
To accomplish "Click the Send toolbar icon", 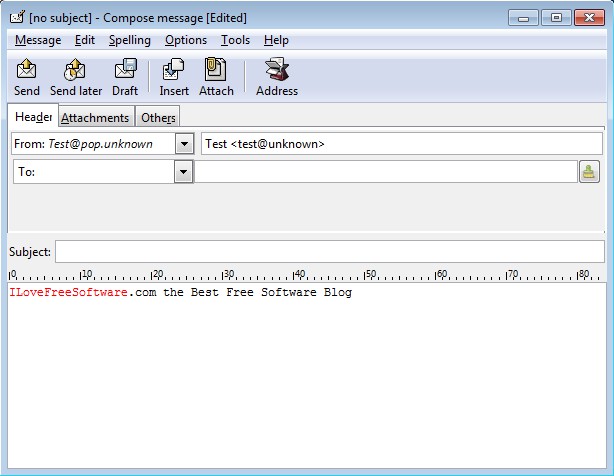I will (x=27, y=70).
